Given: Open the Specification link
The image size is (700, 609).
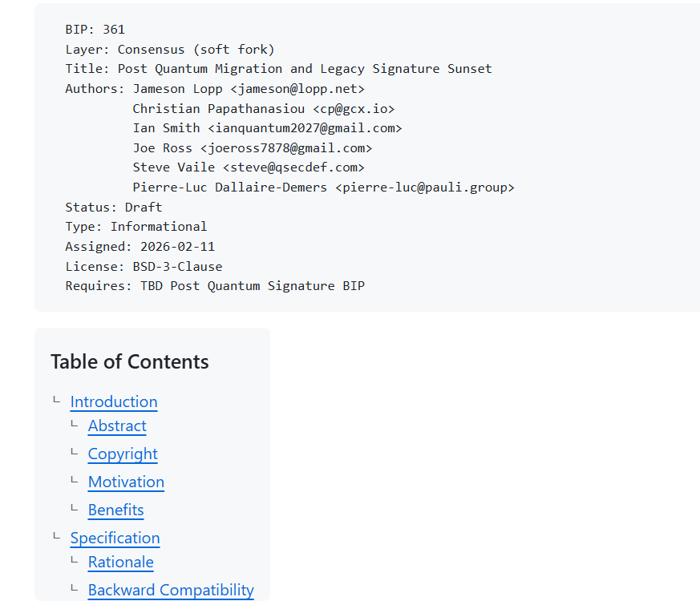Looking at the screenshot, I should click(x=115, y=538).
